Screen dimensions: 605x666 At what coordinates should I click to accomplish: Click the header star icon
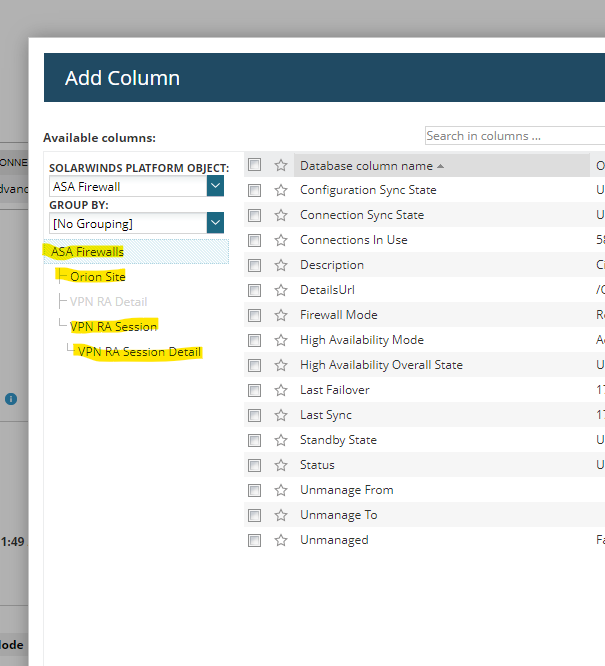pyautogui.click(x=281, y=165)
